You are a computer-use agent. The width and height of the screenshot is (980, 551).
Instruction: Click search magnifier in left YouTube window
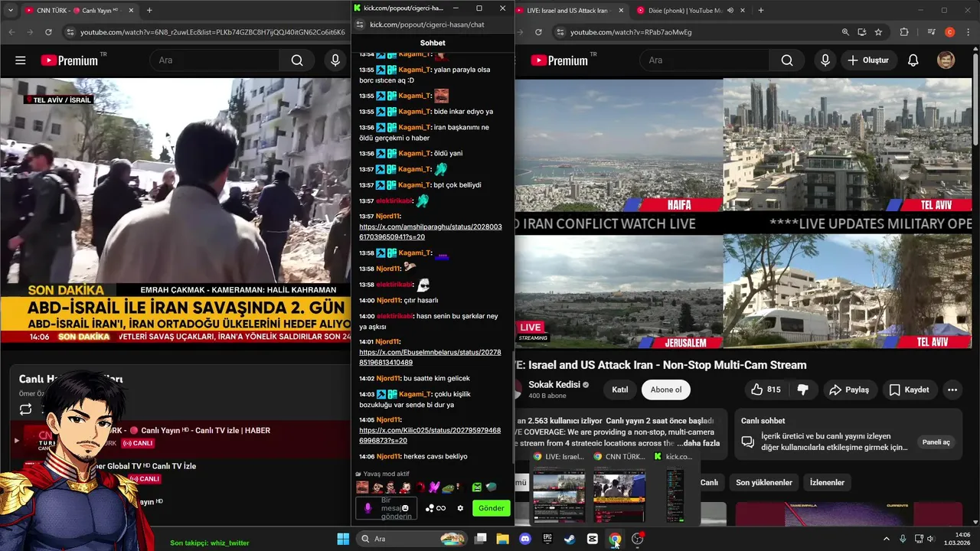tap(297, 60)
